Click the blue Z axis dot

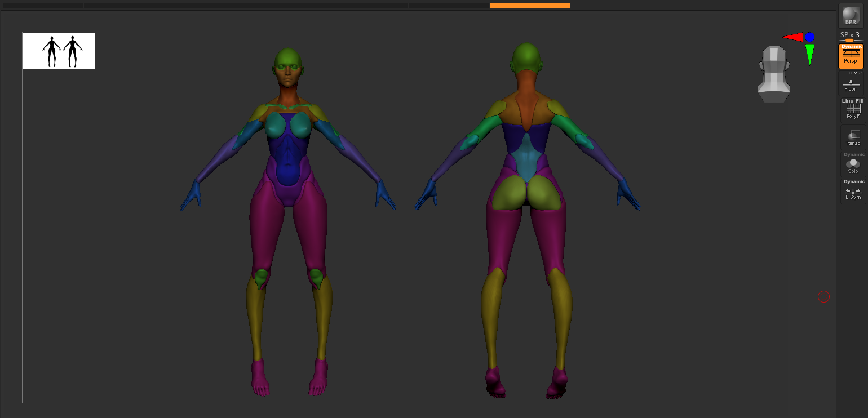tap(810, 37)
